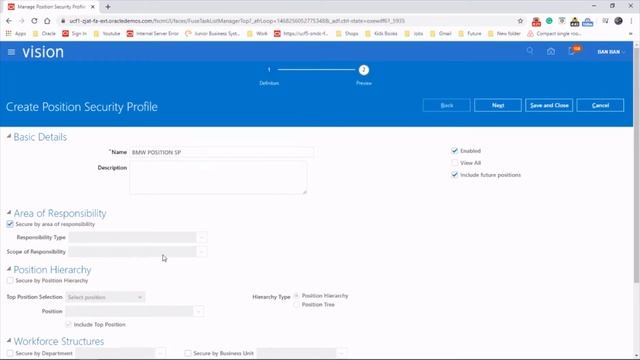Select Position Tree radio button
The height and width of the screenshot is (360, 640).
[x=296, y=304]
